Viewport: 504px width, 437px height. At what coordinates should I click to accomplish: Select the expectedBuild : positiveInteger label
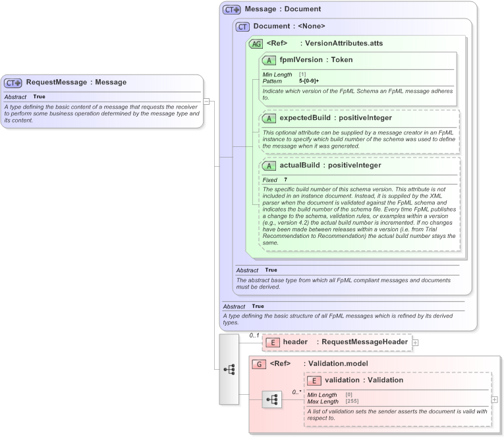click(x=335, y=118)
